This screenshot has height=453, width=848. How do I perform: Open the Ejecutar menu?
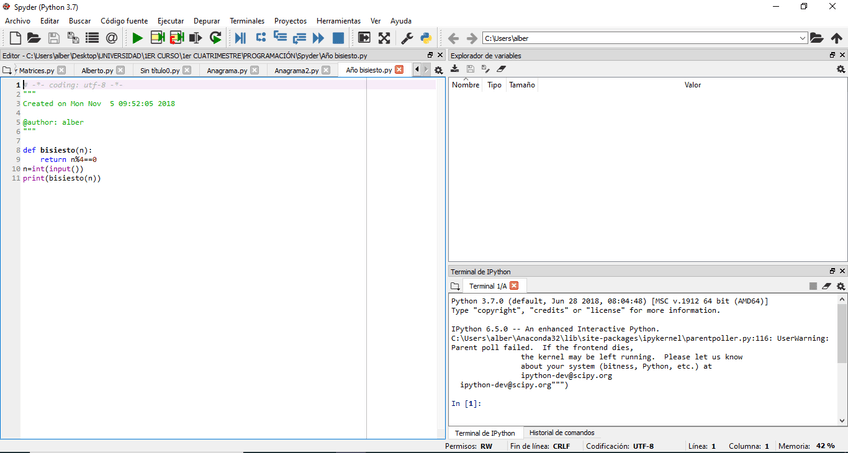pyautogui.click(x=170, y=21)
